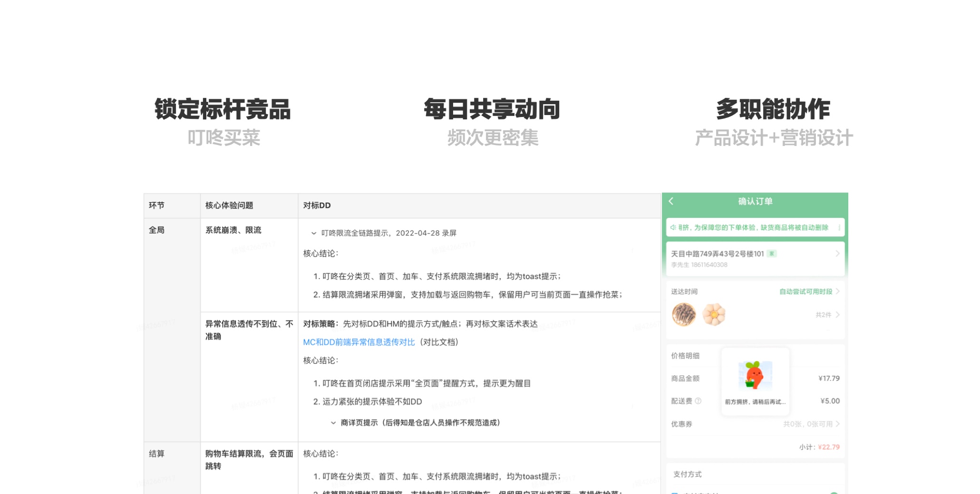Open the three-dot menu on the notice banner
This screenshot has width=980, height=494.
839,228
